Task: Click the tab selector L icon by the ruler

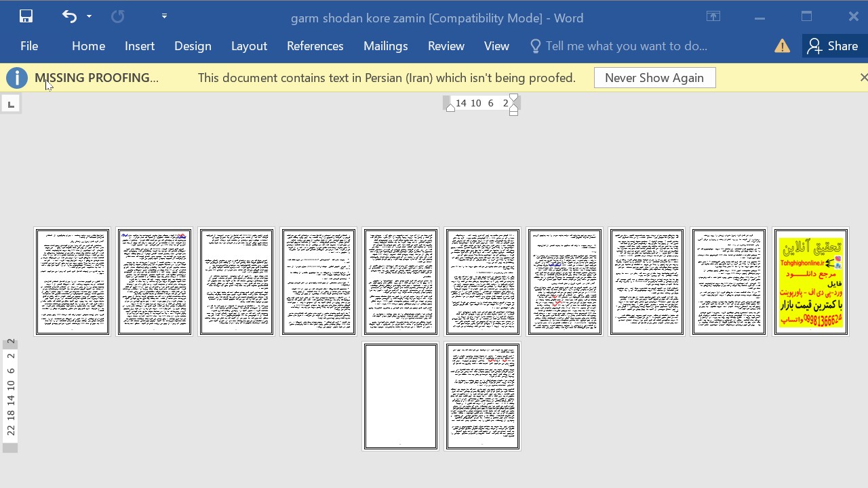Action: coord(11,104)
